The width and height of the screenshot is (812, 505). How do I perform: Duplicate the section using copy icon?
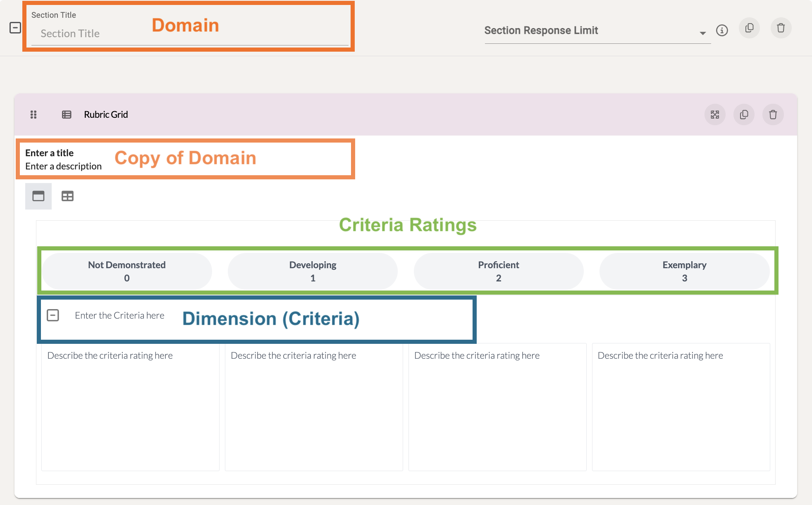(749, 28)
